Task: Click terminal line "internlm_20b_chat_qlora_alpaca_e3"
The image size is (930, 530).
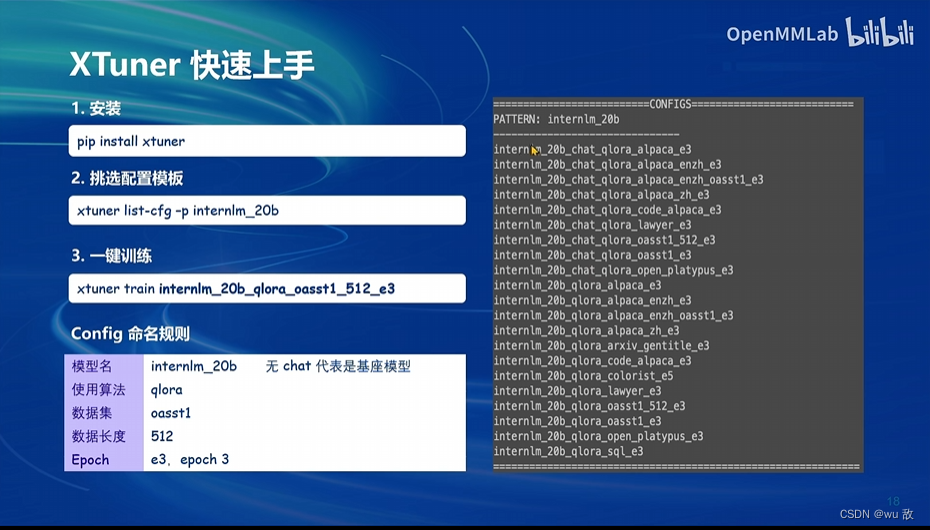Action: pyautogui.click(x=593, y=149)
